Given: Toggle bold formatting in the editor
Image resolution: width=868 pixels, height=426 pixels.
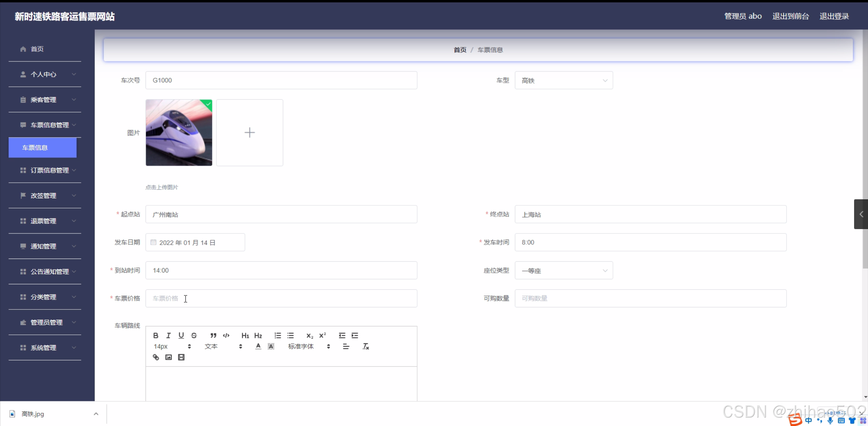Looking at the screenshot, I should tap(156, 336).
